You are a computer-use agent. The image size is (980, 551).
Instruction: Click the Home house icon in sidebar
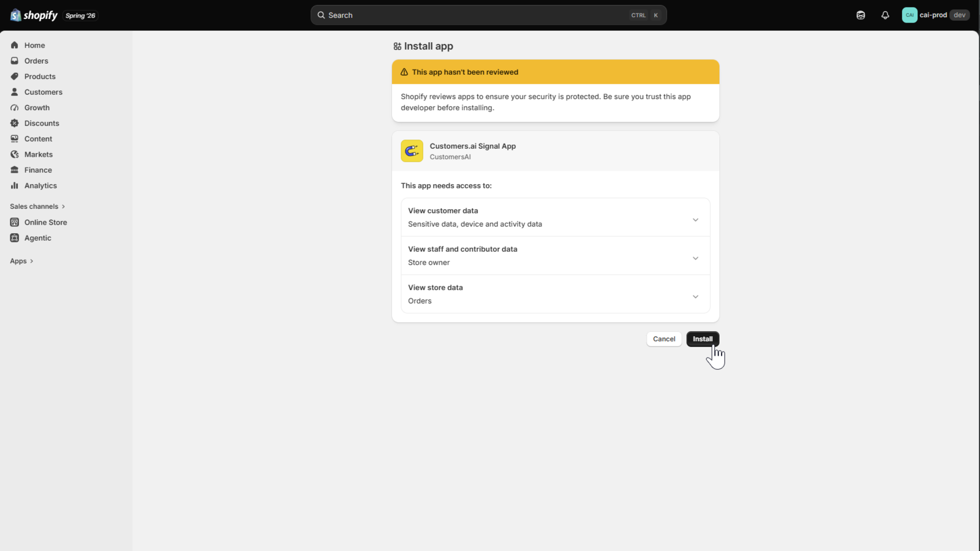pyautogui.click(x=15, y=45)
